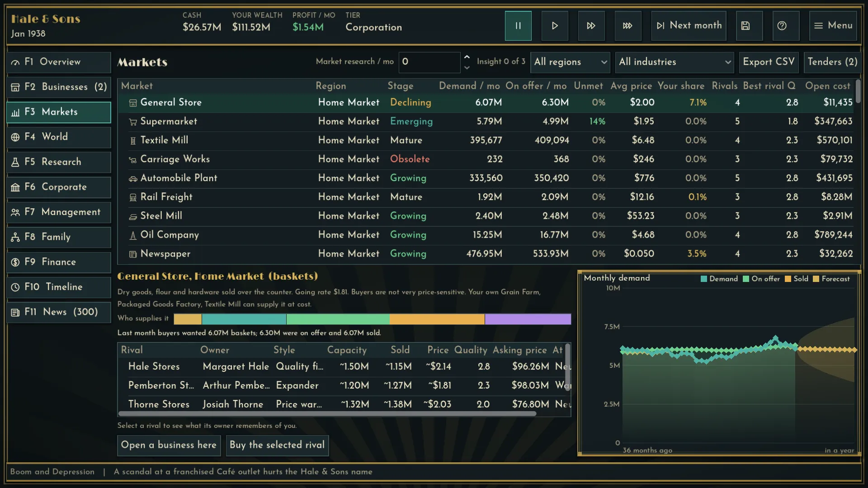The width and height of the screenshot is (868, 488).
Task: Sort table by Your share column
Action: [681, 86]
